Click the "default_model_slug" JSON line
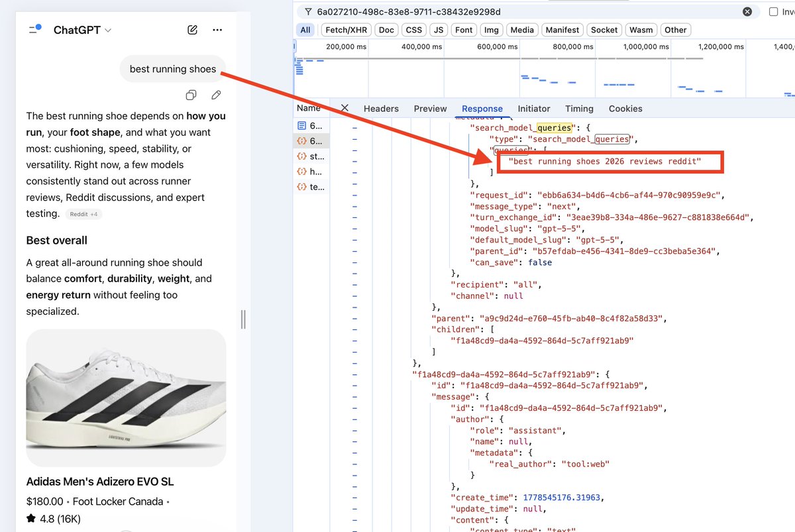 click(547, 240)
